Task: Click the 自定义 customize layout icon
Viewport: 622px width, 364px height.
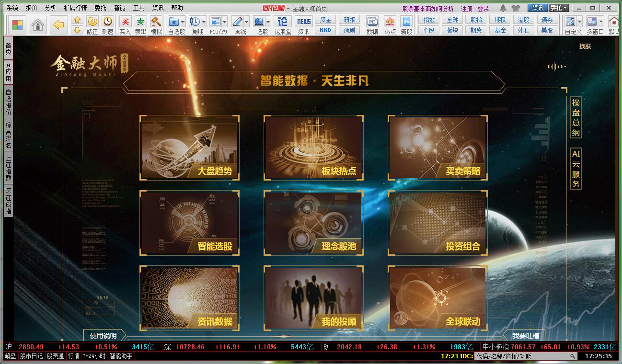Action: 570,22
